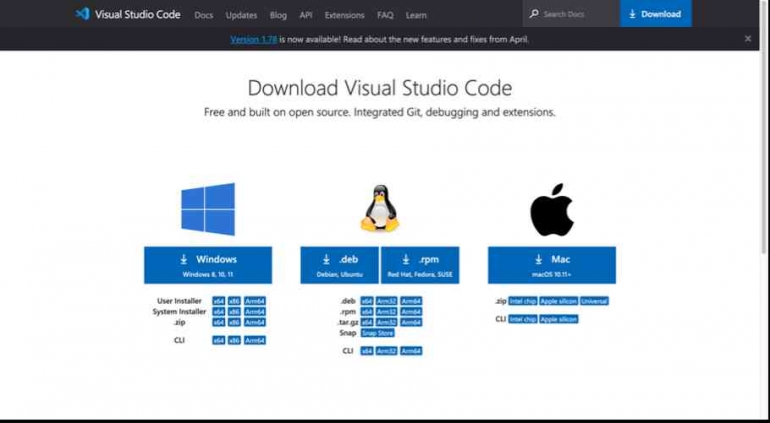Click the Version 1.78 link
This screenshot has height=423, width=770.
[x=251, y=39]
